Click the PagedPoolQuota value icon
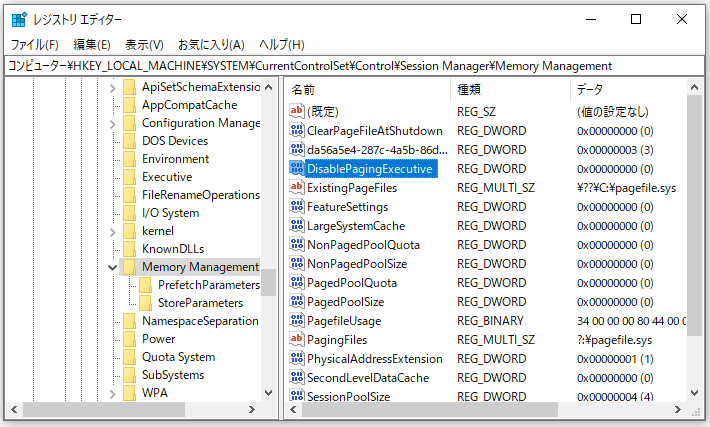710x427 pixels. click(x=297, y=283)
